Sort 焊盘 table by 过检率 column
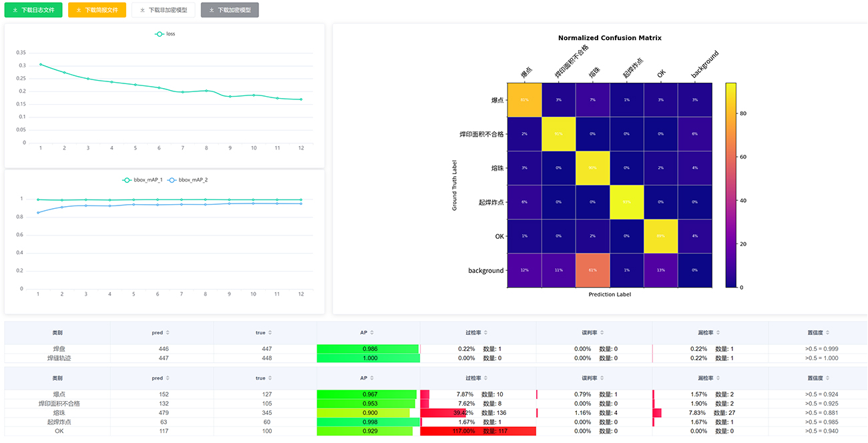This screenshot has width=868, height=443. (486, 332)
